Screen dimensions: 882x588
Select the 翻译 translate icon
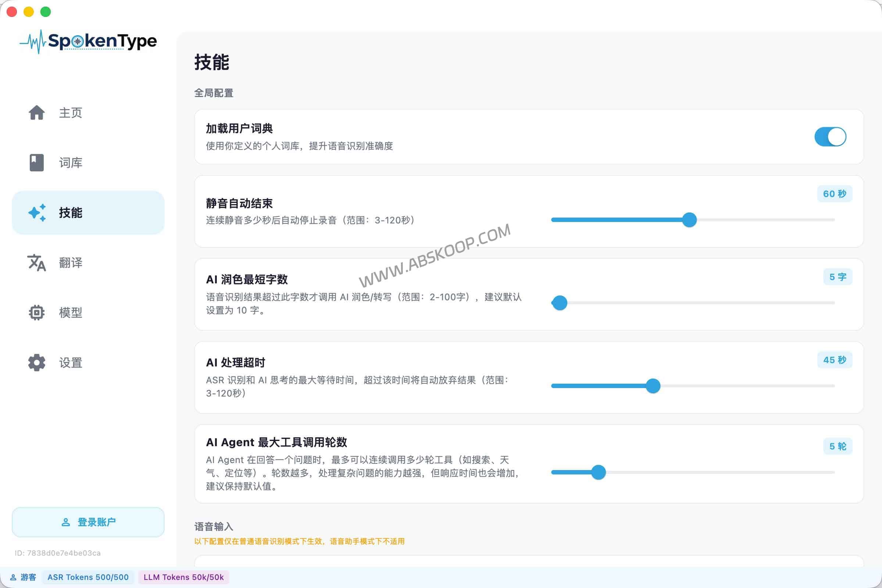tap(36, 263)
